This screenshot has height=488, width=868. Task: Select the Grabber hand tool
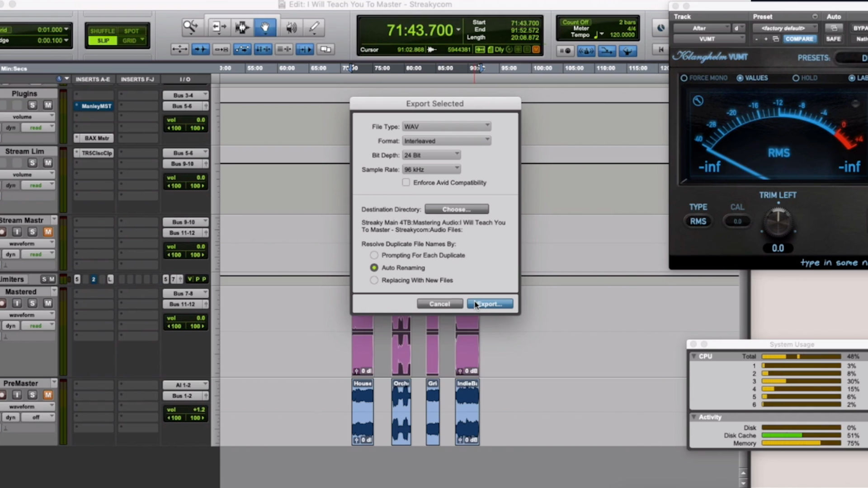tap(265, 28)
